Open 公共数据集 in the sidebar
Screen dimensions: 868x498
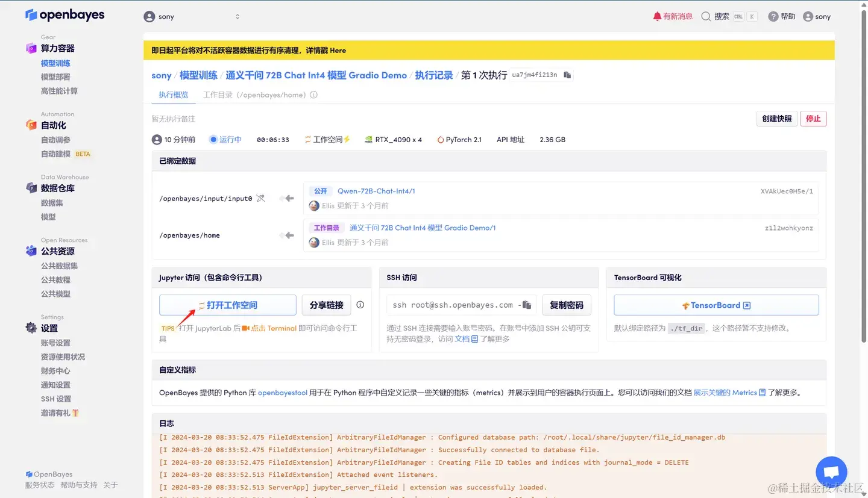(x=59, y=266)
